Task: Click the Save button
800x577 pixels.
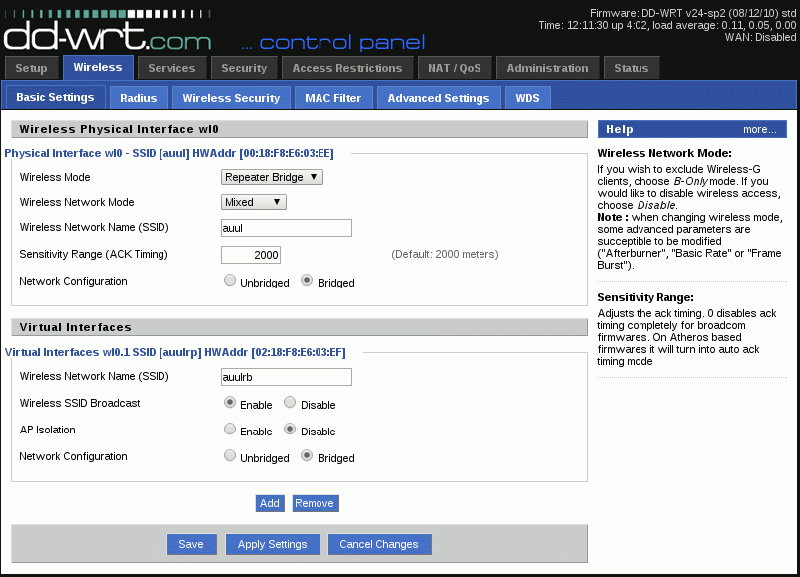Action: point(191,544)
